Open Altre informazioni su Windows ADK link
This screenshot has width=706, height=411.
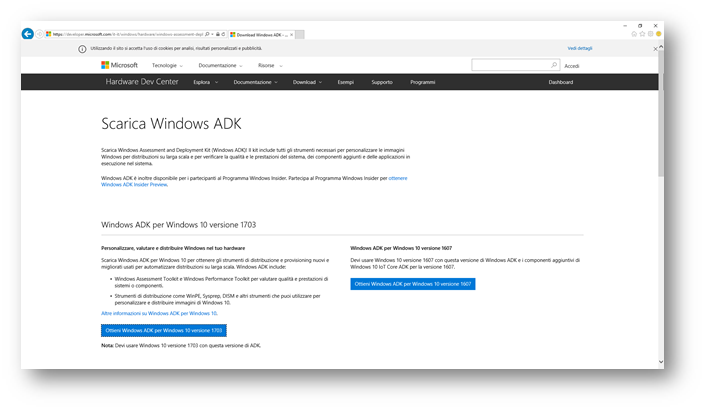pos(159,313)
